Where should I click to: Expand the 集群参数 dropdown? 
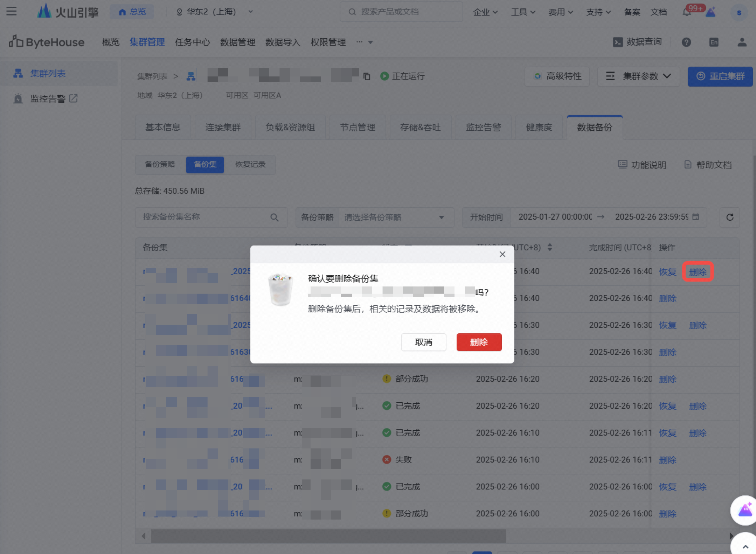[638, 76]
